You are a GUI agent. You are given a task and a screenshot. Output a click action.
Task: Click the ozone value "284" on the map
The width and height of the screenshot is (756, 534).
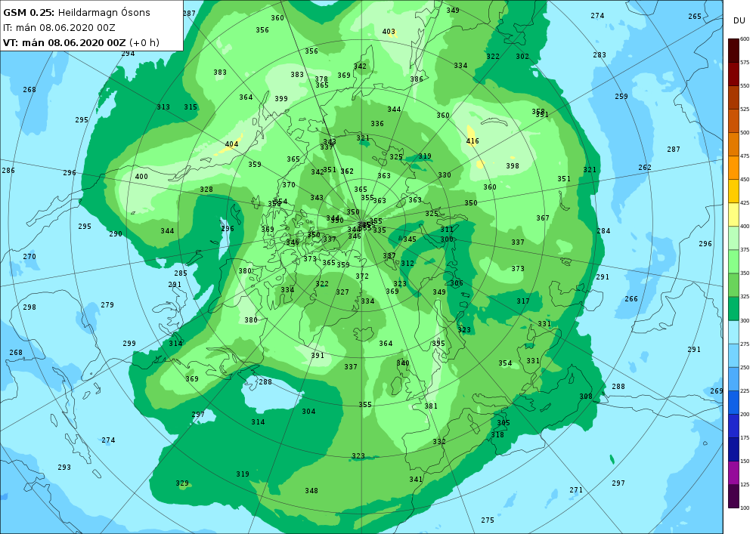coord(603,231)
